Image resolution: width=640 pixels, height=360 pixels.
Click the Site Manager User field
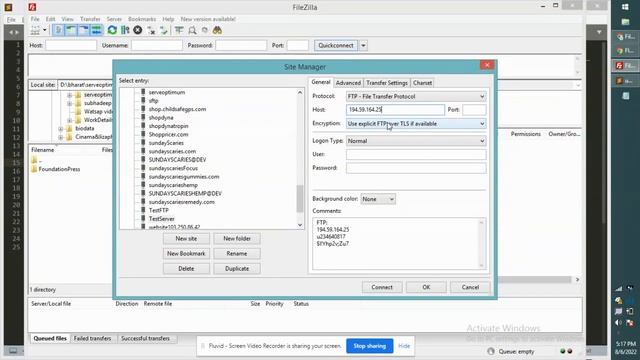tap(416, 154)
